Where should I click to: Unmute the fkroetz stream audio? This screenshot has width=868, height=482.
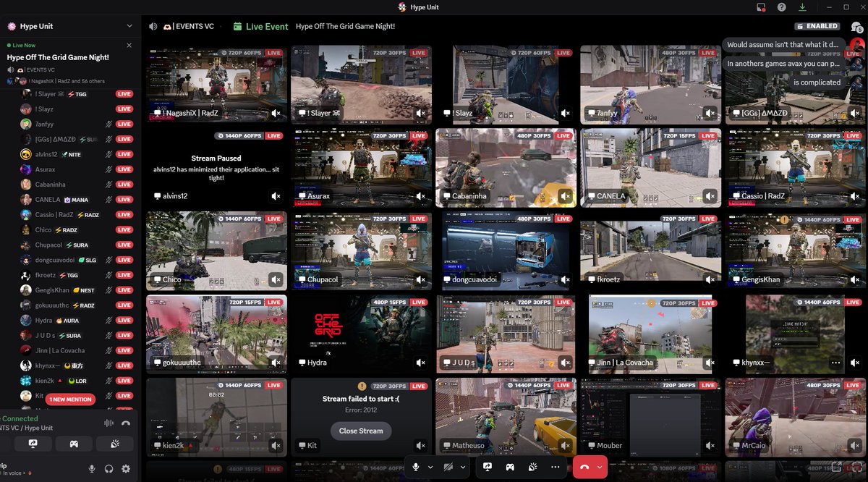[710, 279]
